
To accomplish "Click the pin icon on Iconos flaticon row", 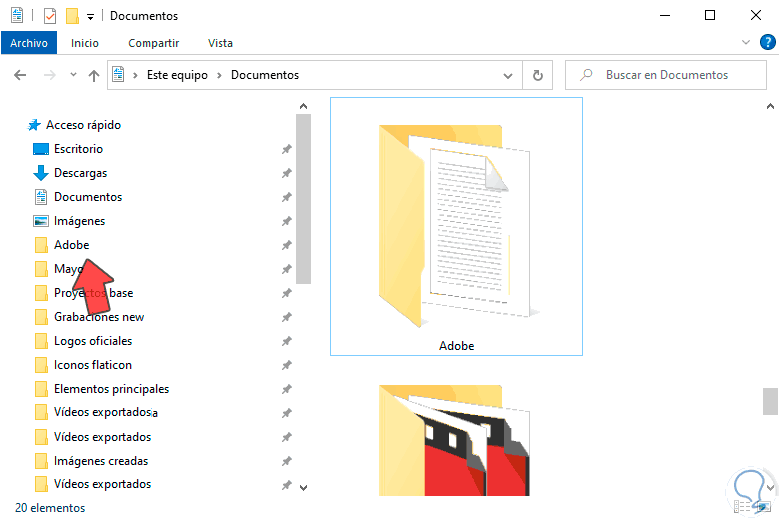I will (287, 365).
